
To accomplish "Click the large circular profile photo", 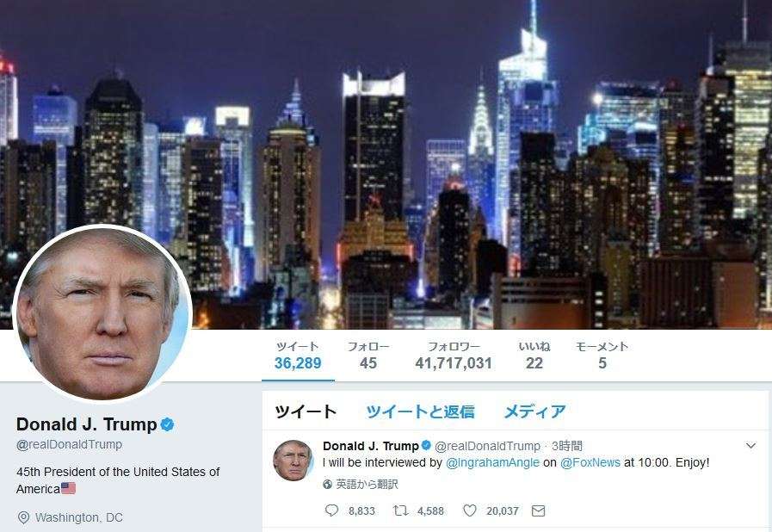I will coord(102,314).
